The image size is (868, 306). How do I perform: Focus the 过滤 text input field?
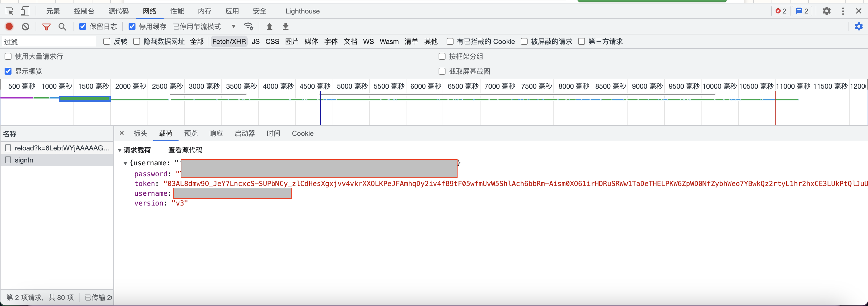[49, 42]
